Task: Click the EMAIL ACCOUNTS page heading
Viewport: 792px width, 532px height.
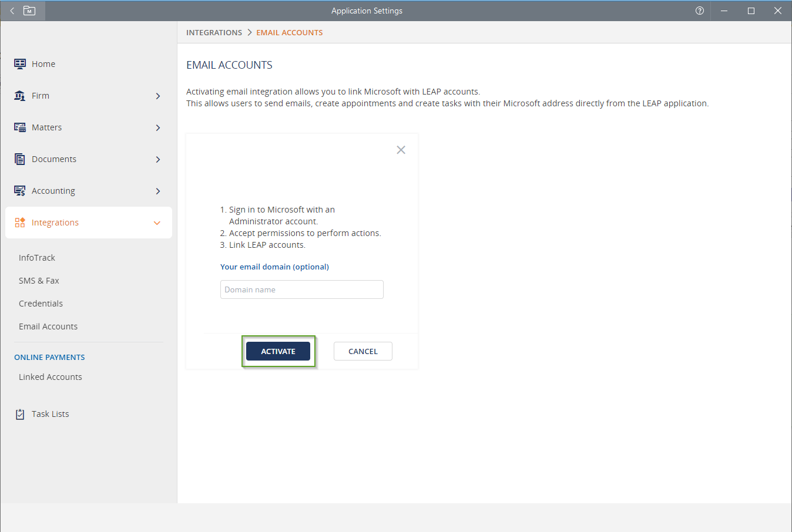Action: (x=229, y=65)
